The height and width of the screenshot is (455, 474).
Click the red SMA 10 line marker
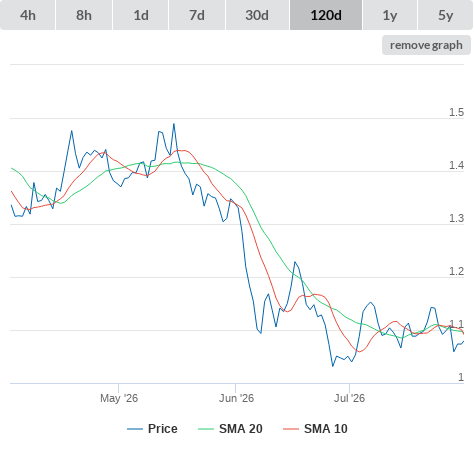pos(291,429)
